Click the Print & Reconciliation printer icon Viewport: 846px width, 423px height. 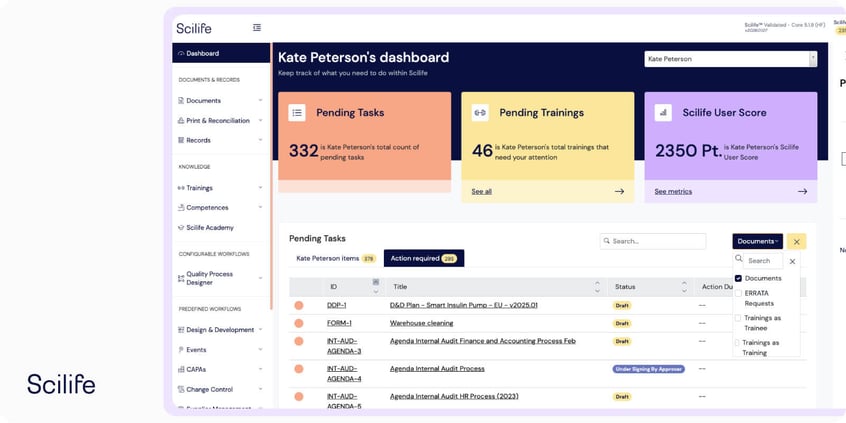click(181, 120)
